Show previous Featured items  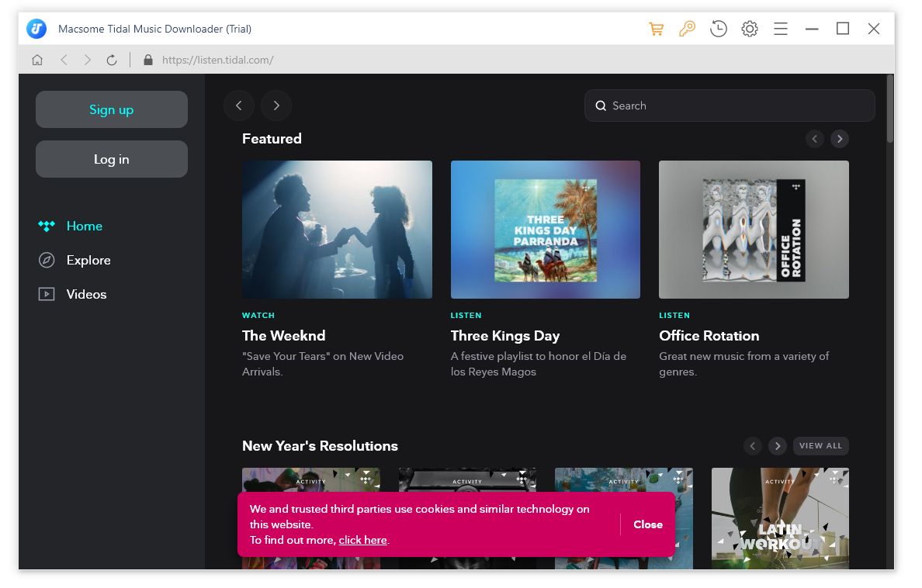point(814,140)
